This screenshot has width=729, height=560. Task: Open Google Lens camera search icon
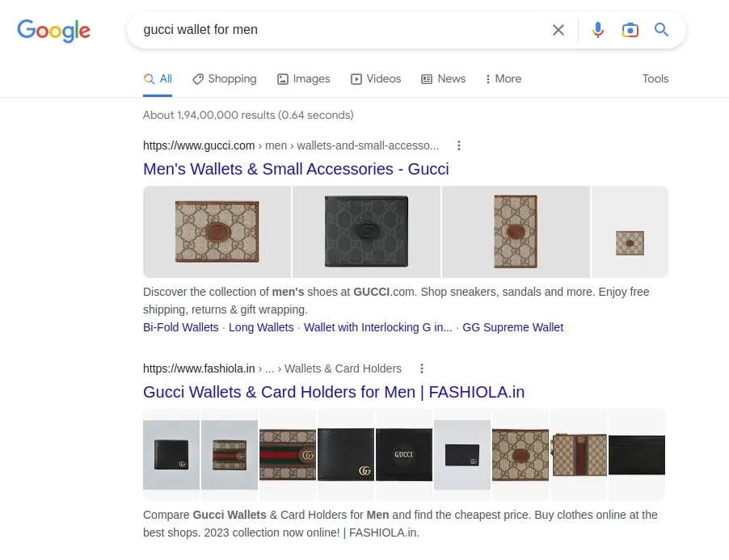(630, 30)
